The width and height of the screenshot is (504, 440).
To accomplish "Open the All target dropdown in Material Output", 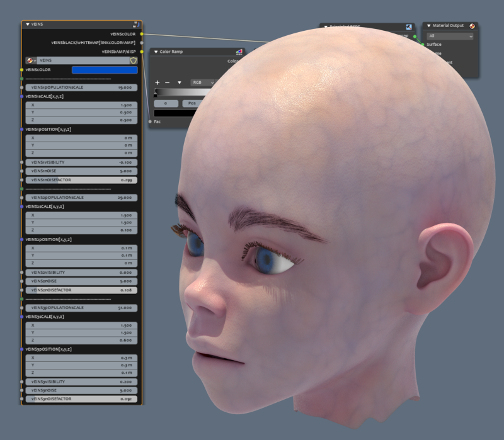I will [450, 37].
